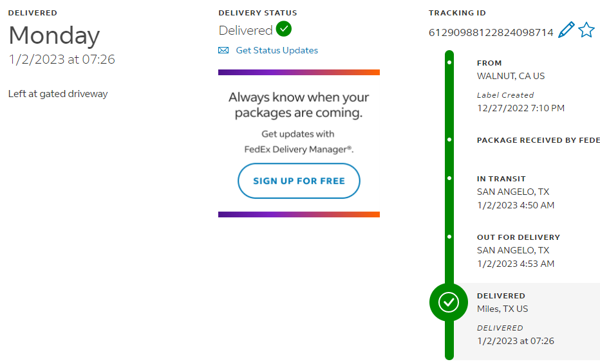Select the 'Left at gated driveway' note

click(x=58, y=94)
